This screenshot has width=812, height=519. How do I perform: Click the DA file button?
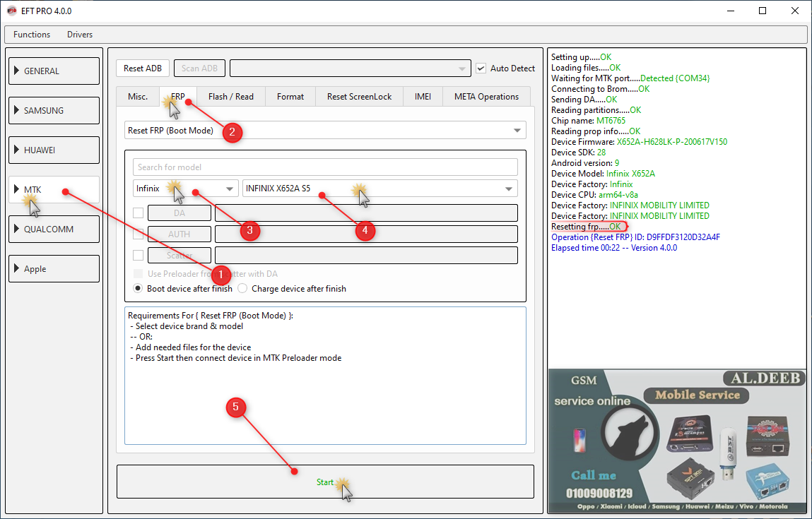point(180,213)
